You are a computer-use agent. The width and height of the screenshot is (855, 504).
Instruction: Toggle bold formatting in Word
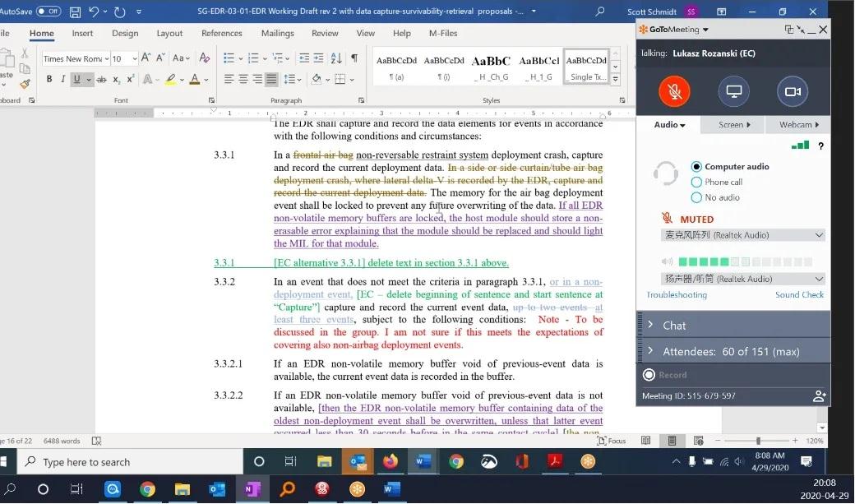pyautogui.click(x=49, y=80)
